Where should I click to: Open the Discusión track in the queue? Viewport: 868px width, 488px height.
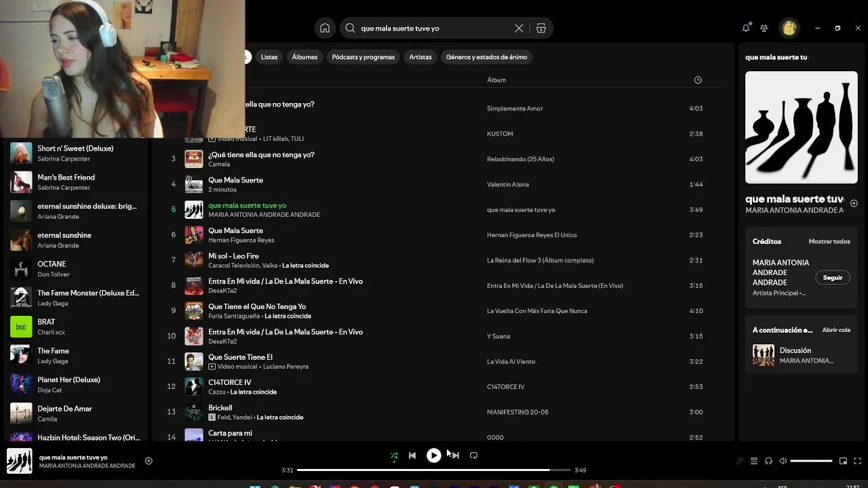(802, 355)
